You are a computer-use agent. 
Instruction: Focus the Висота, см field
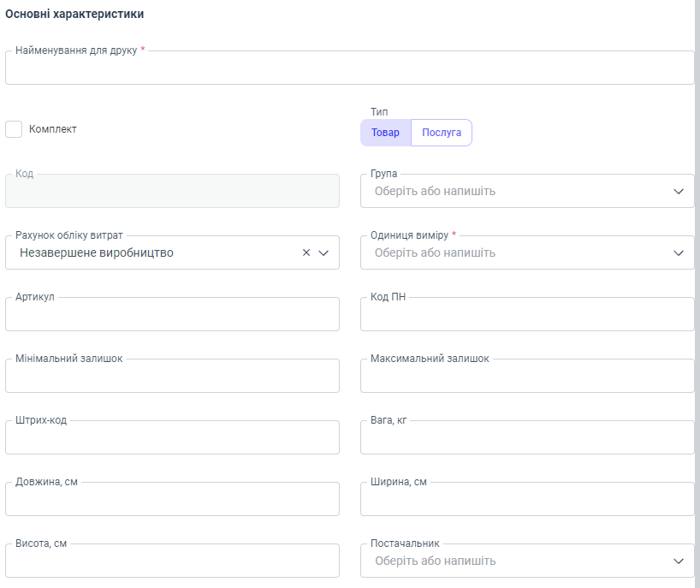point(172,561)
